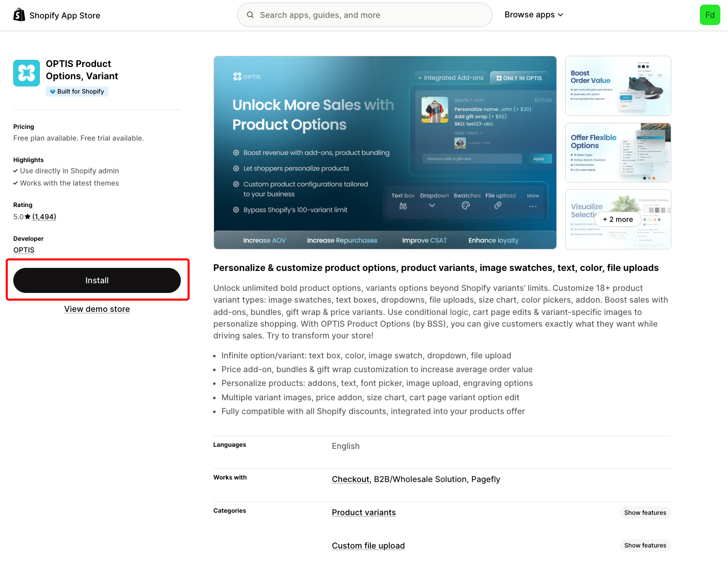
Task: Click the 'Personalize & customize product options' heading
Action: pos(436,268)
